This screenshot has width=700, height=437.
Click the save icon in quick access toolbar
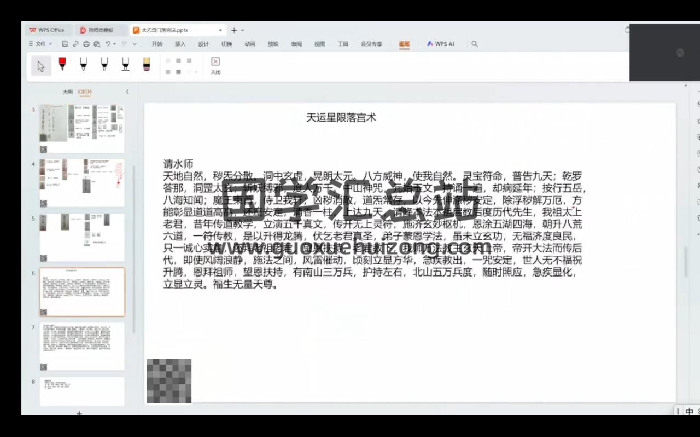pyautogui.click(x=64, y=44)
